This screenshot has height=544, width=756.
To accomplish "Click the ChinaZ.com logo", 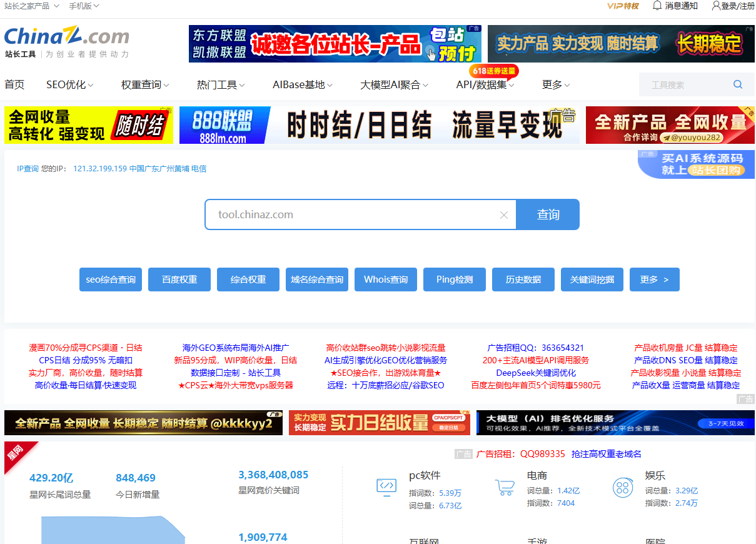I will pos(67,36).
